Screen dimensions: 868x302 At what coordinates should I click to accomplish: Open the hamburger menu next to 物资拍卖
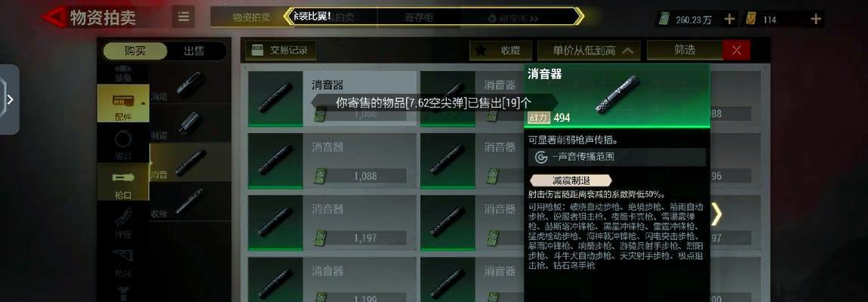(183, 17)
